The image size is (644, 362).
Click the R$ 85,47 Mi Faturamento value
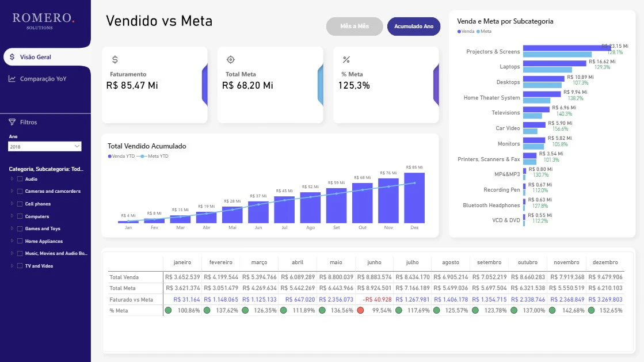click(x=132, y=86)
